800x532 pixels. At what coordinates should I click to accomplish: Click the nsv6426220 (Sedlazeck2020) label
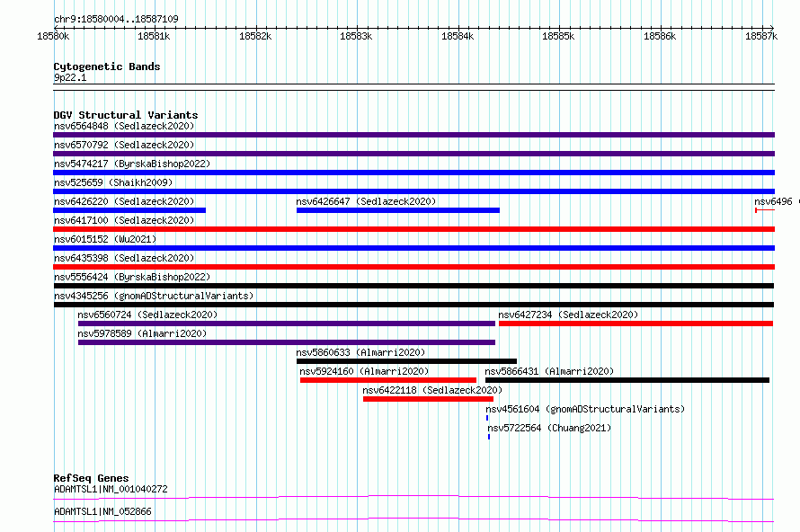124,201
